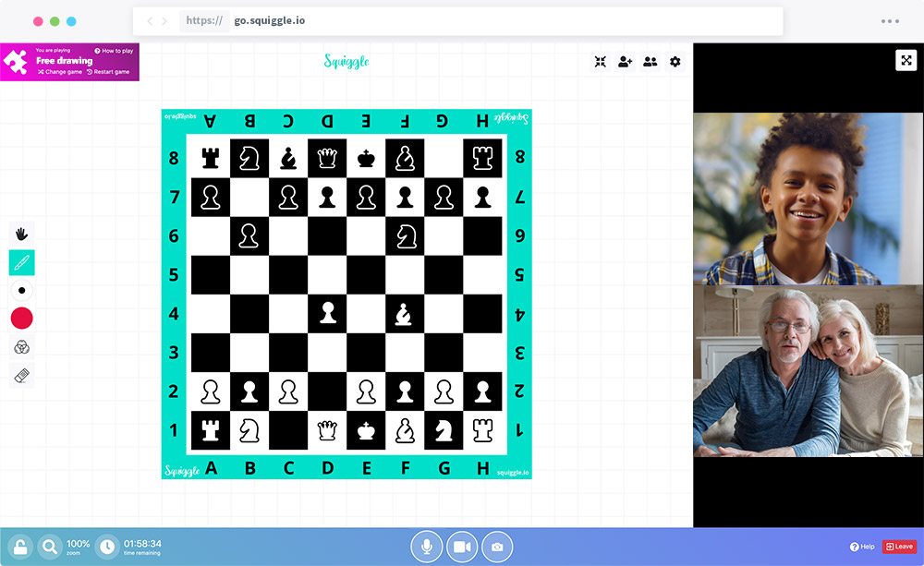924x566 pixels.
Task: Select the knight on B1
Action: 249,431
